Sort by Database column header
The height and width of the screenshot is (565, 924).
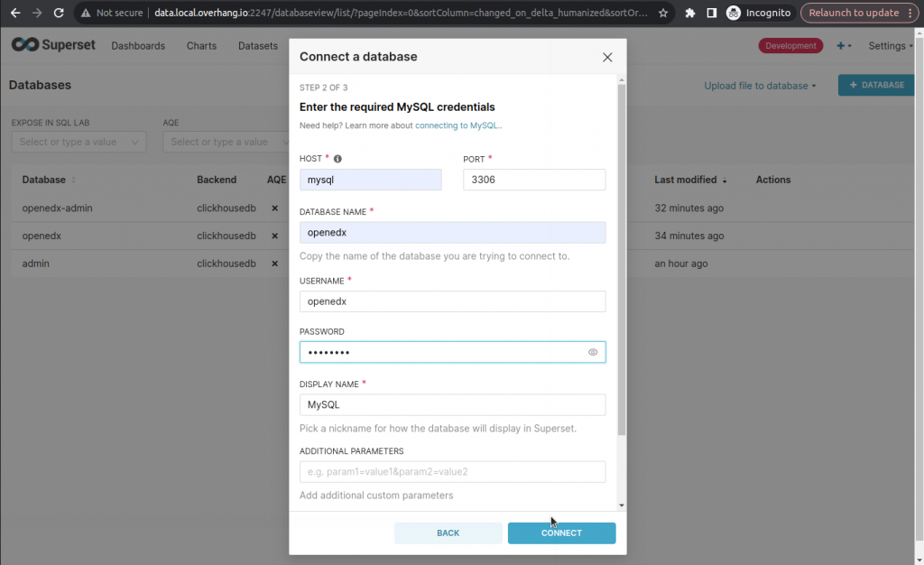(49, 180)
